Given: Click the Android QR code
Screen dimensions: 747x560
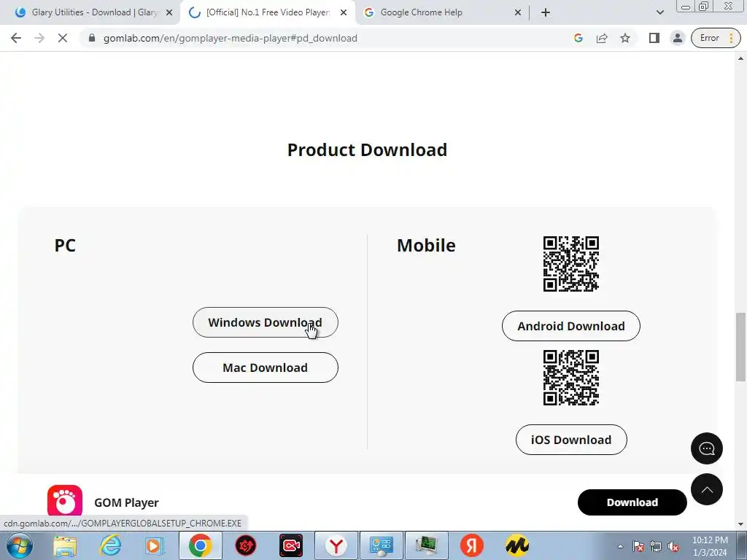Looking at the screenshot, I should [x=570, y=264].
